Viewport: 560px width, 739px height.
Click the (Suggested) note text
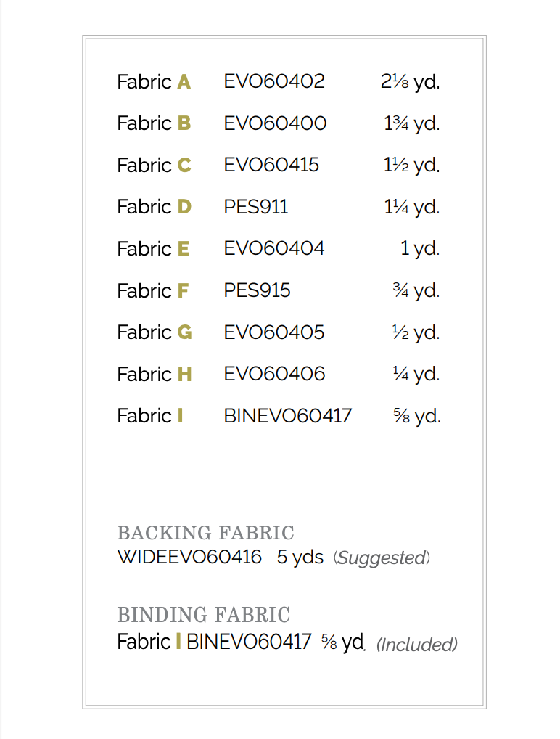382,558
